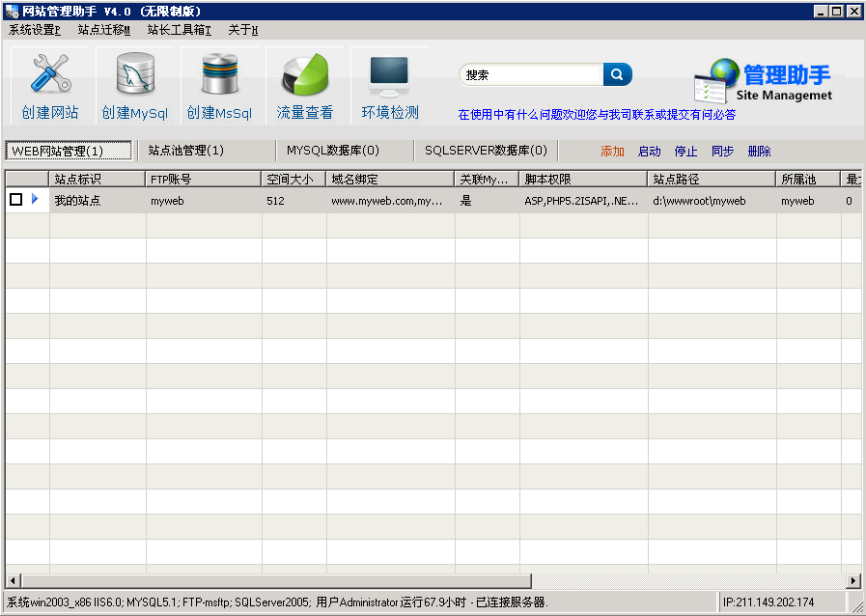The height and width of the screenshot is (616, 866).
Task: Click the 删除 action link
Action: pyautogui.click(x=759, y=152)
